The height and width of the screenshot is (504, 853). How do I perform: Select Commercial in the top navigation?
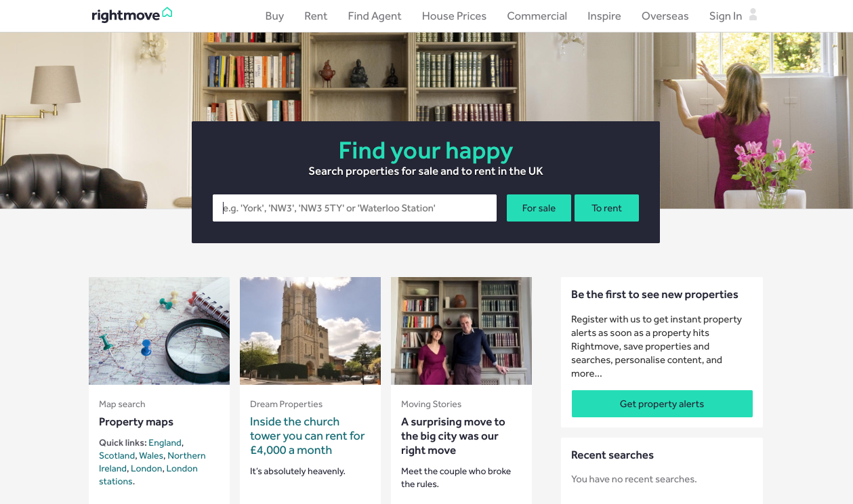[537, 16]
